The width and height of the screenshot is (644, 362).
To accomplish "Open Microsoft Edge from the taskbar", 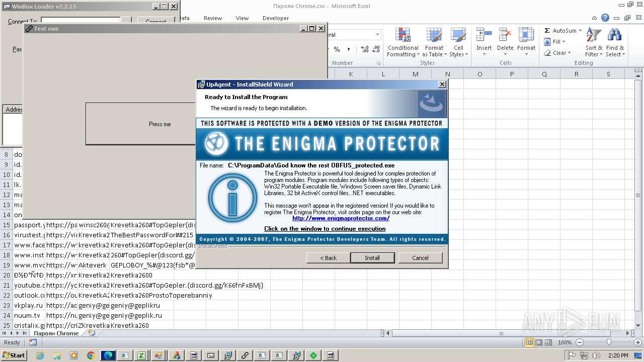I will (108, 355).
